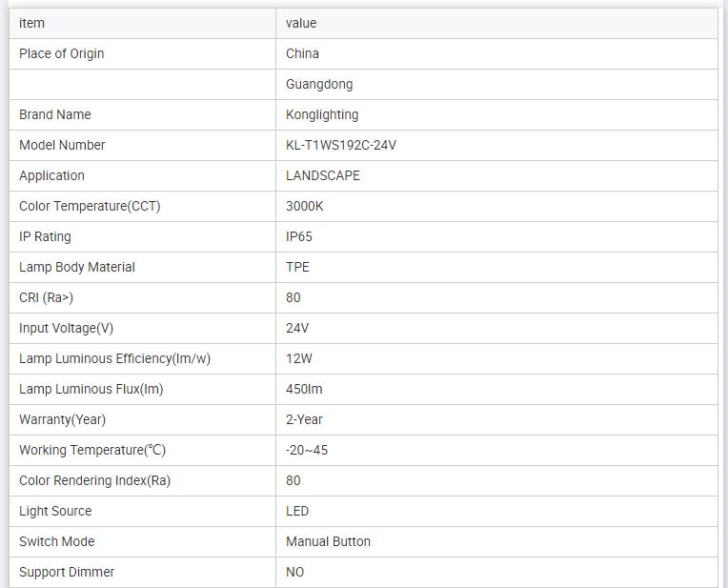
Task: Click model number 'KL-T1WS192C-24V'
Action: coord(341,145)
